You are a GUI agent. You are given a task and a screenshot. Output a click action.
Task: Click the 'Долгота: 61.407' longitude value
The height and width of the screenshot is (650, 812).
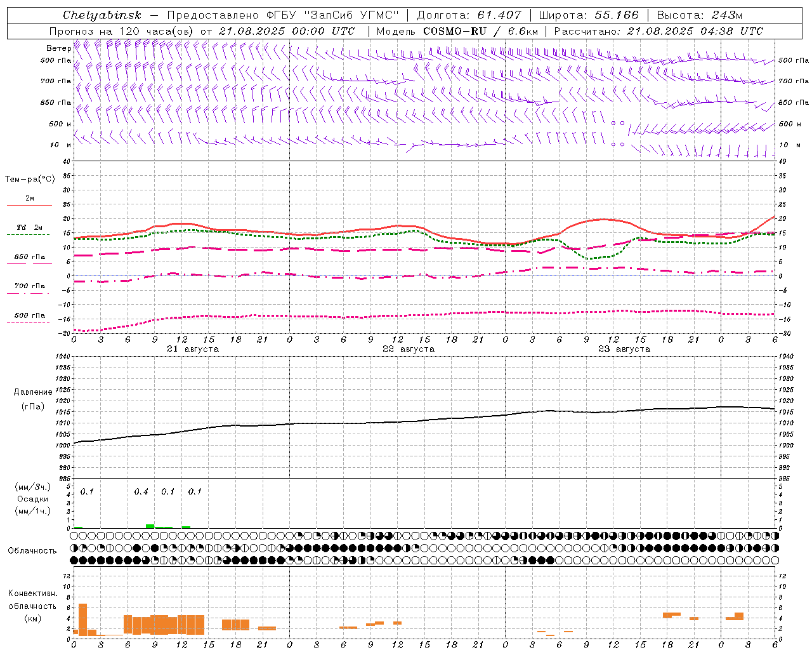[469, 15]
